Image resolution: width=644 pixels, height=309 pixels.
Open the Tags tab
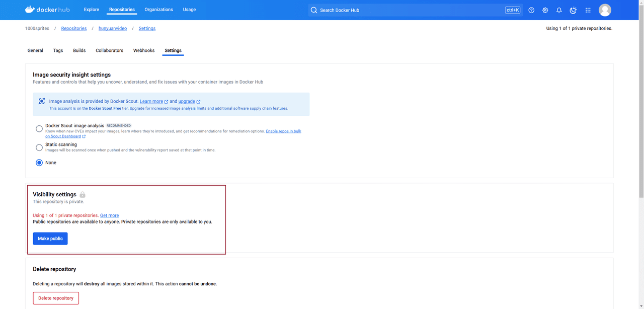[x=58, y=50]
